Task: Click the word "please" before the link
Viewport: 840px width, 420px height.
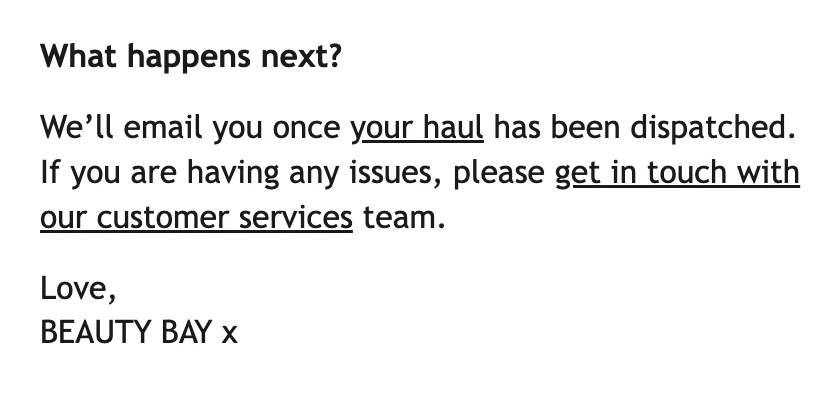Action: [x=498, y=173]
